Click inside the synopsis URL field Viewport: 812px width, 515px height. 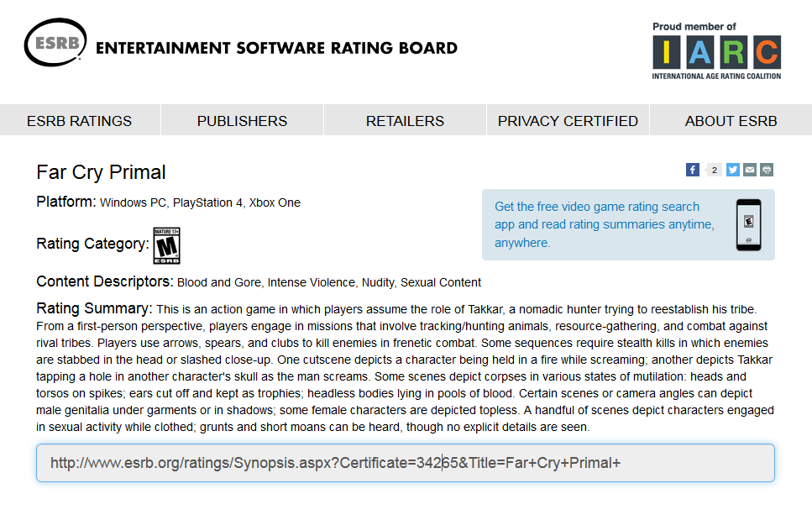(x=405, y=463)
